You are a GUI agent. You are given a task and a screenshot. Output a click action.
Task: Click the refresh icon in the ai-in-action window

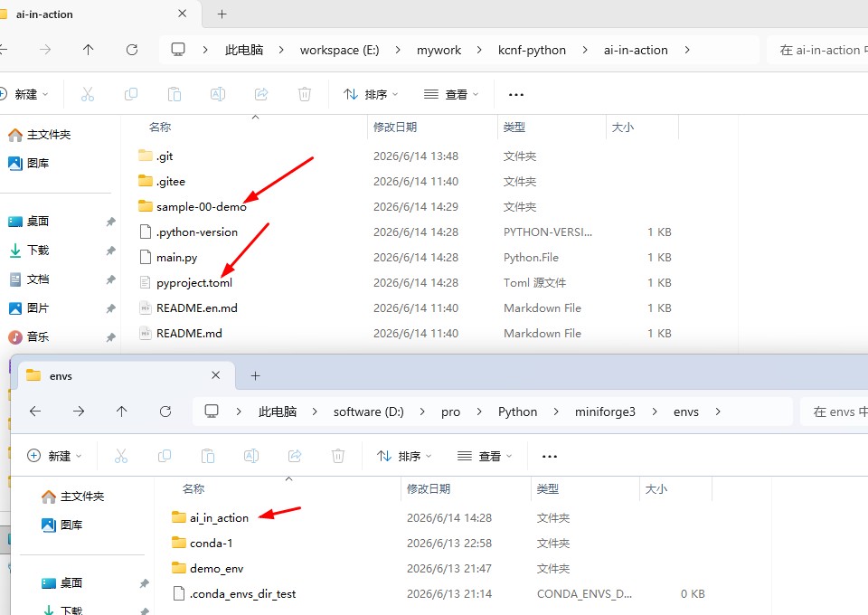click(x=132, y=50)
